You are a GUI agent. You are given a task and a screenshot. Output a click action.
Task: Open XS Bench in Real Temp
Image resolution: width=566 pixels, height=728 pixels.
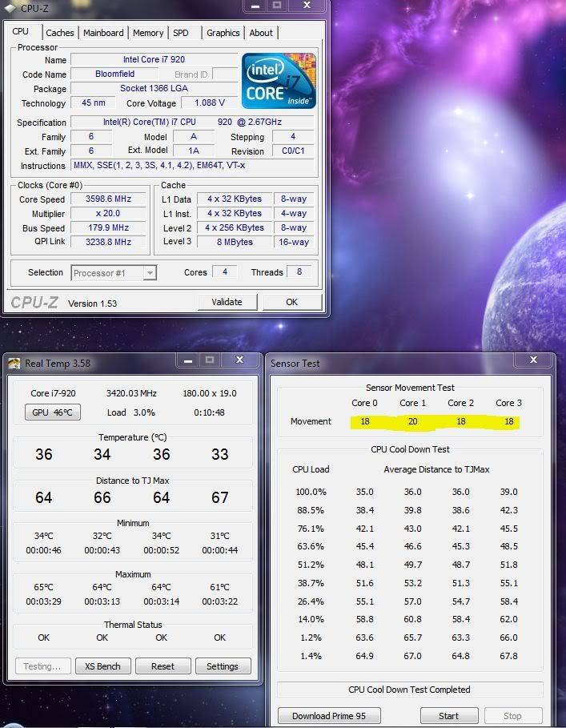pyautogui.click(x=102, y=666)
